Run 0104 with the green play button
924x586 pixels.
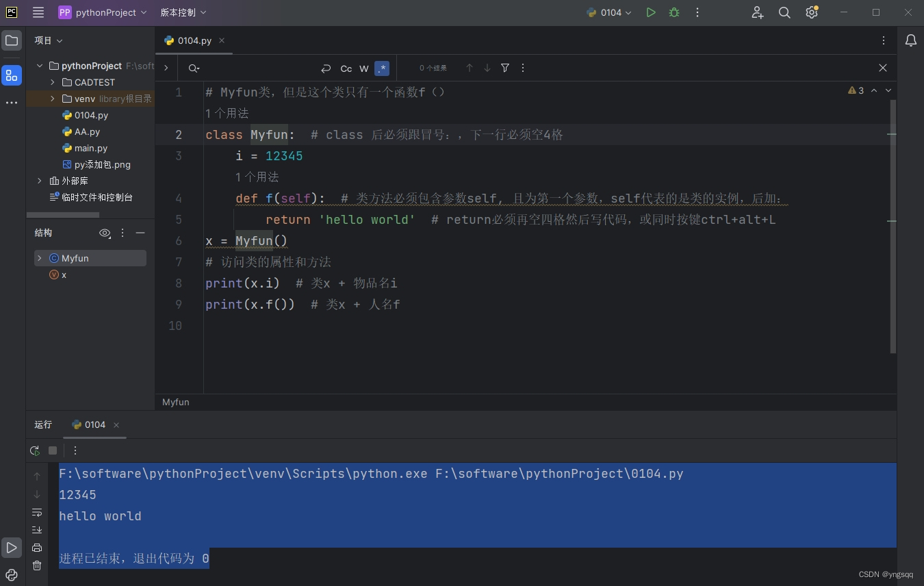coord(651,12)
